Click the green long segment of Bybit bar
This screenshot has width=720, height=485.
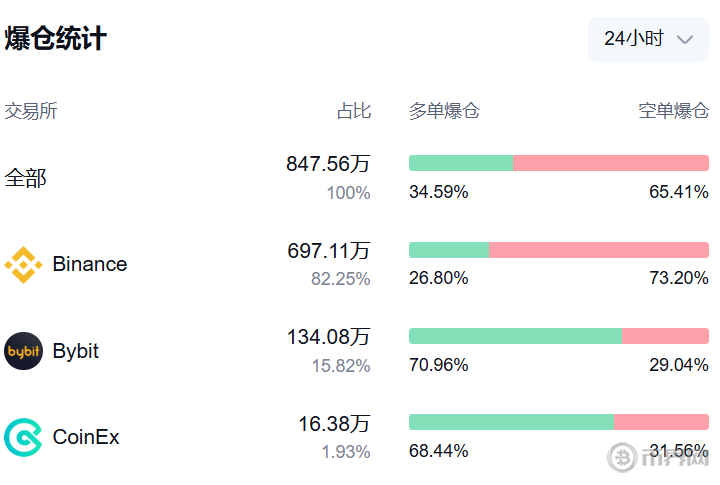[x=516, y=336]
